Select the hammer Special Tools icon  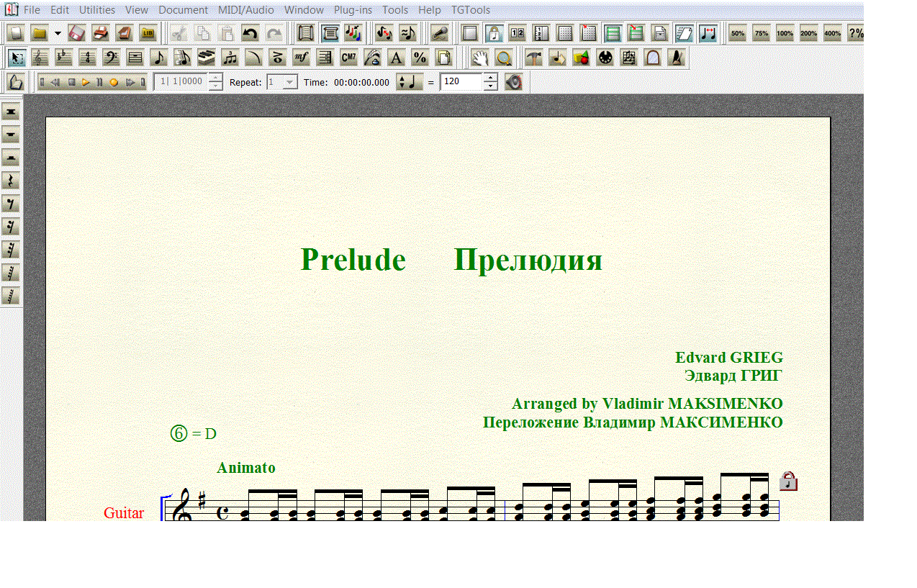tap(533, 58)
